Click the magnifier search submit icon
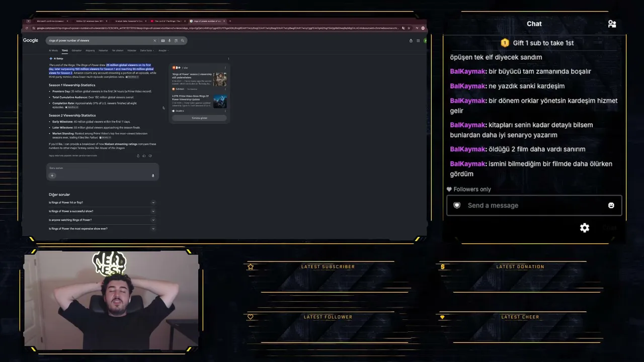Screen dimensions: 644x362 coord(182,41)
